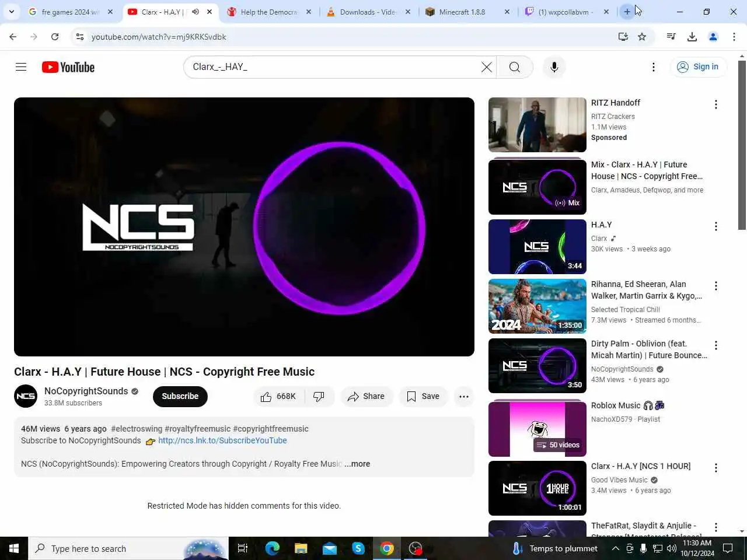
Task: Share the Clarx H.A.Y video
Action: tap(366, 397)
